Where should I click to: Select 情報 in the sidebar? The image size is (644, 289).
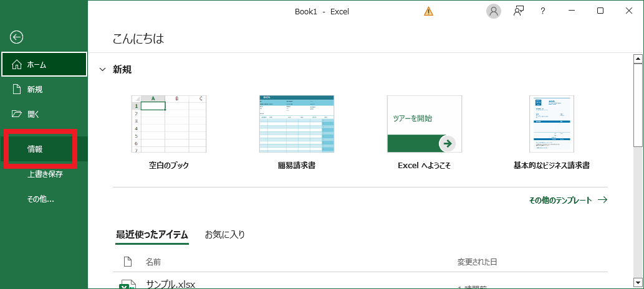tap(44, 149)
